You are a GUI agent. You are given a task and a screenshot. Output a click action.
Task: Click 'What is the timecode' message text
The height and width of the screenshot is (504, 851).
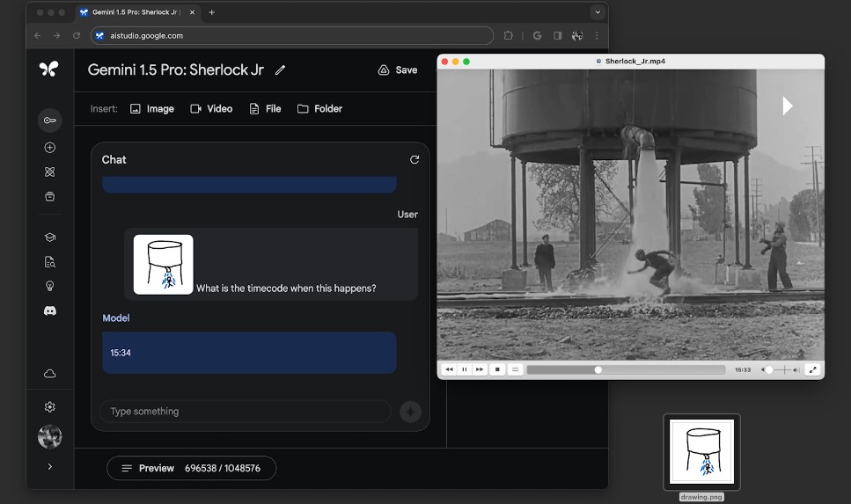pyautogui.click(x=286, y=289)
